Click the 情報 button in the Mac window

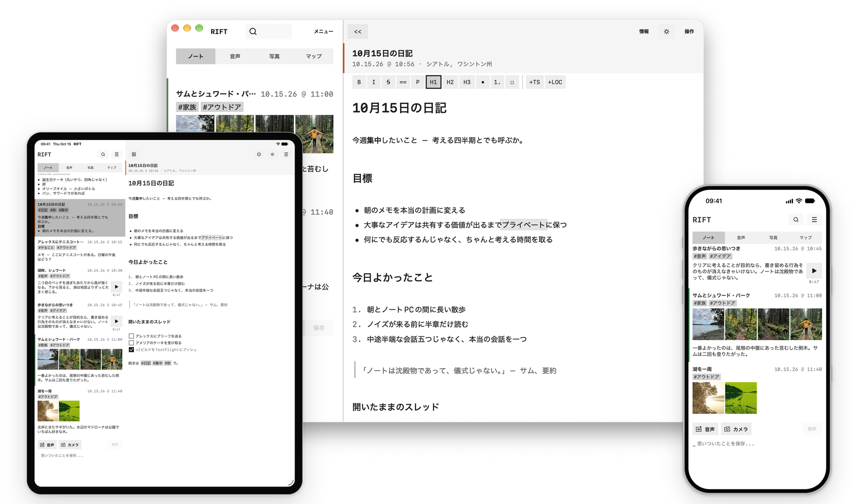point(644,31)
